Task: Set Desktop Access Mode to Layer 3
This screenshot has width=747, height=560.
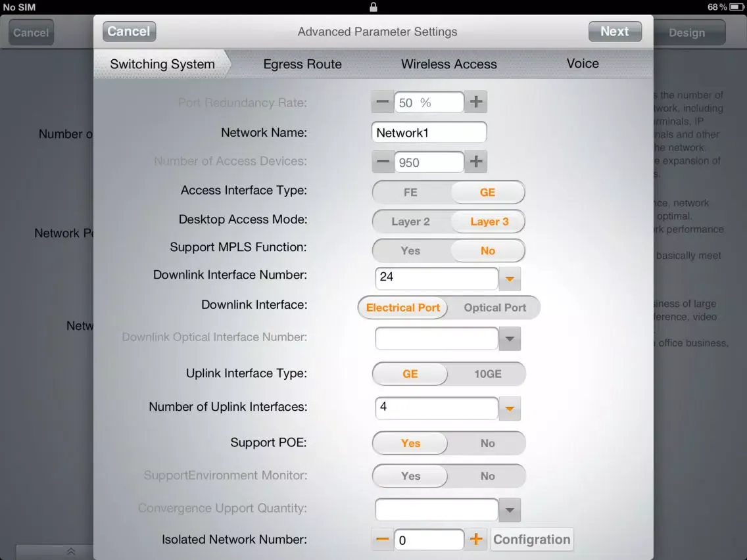Action: click(489, 222)
